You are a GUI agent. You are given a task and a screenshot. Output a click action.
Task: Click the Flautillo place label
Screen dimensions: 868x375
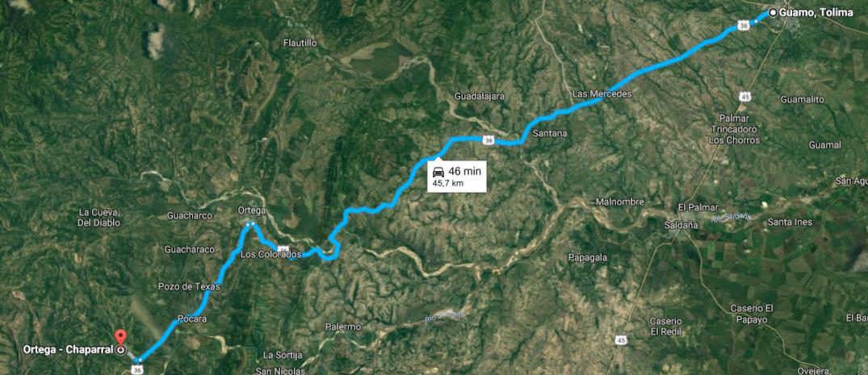point(300,43)
